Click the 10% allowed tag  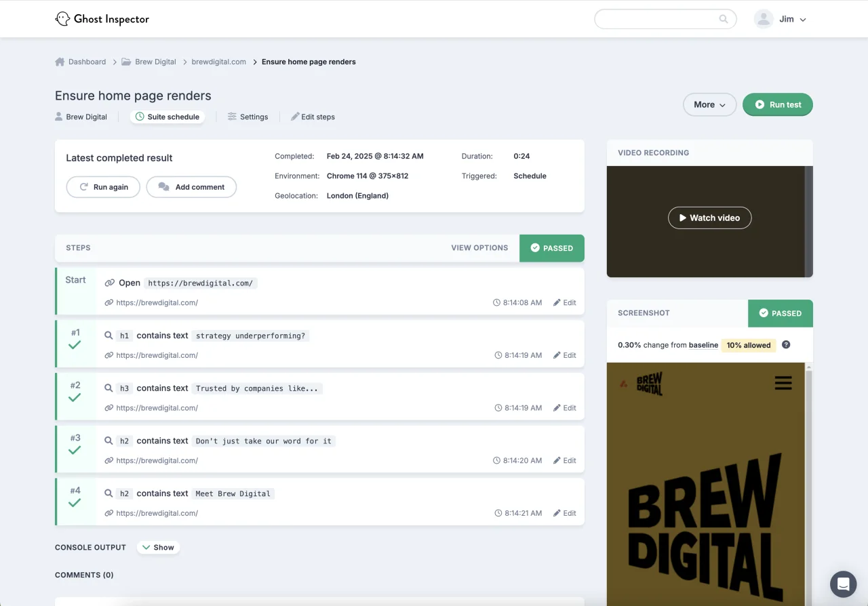point(749,345)
